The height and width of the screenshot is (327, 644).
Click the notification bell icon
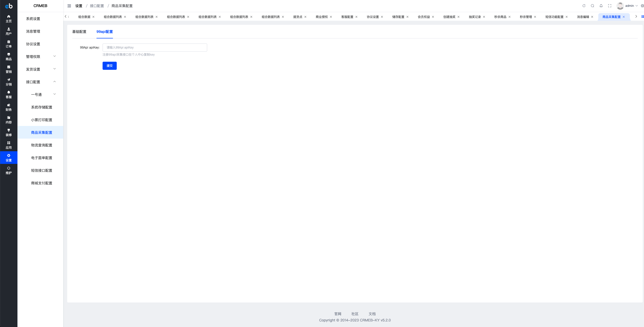point(601,6)
